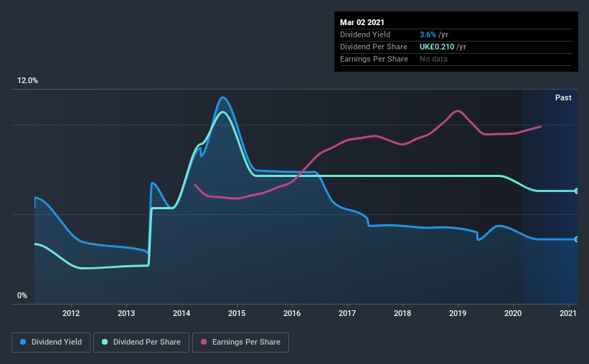The width and height of the screenshot is (589, 364).
Task: Click the 2016 year label on axis
Action: (292, 313)
